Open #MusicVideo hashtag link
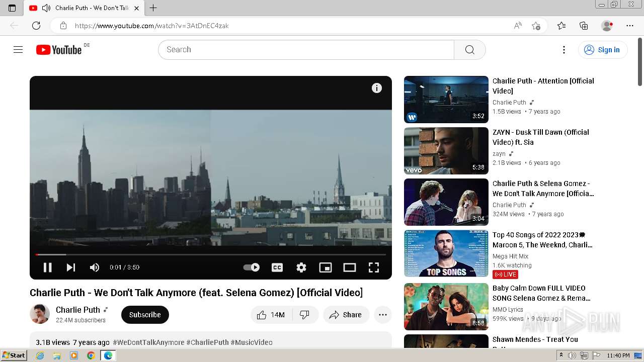644x362 pixels. click(252, 342)
